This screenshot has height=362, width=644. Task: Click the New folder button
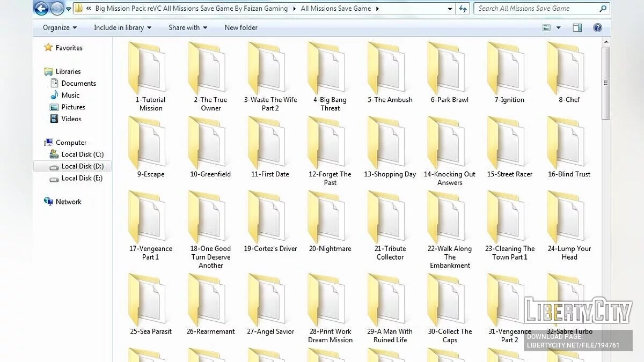coord(240,28)
